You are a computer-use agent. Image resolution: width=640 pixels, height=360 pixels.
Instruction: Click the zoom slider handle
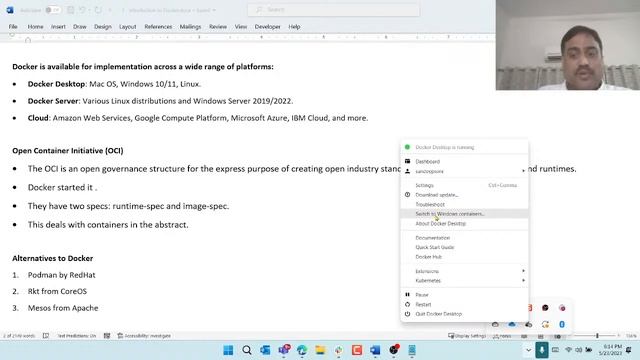tap(597, 336)
